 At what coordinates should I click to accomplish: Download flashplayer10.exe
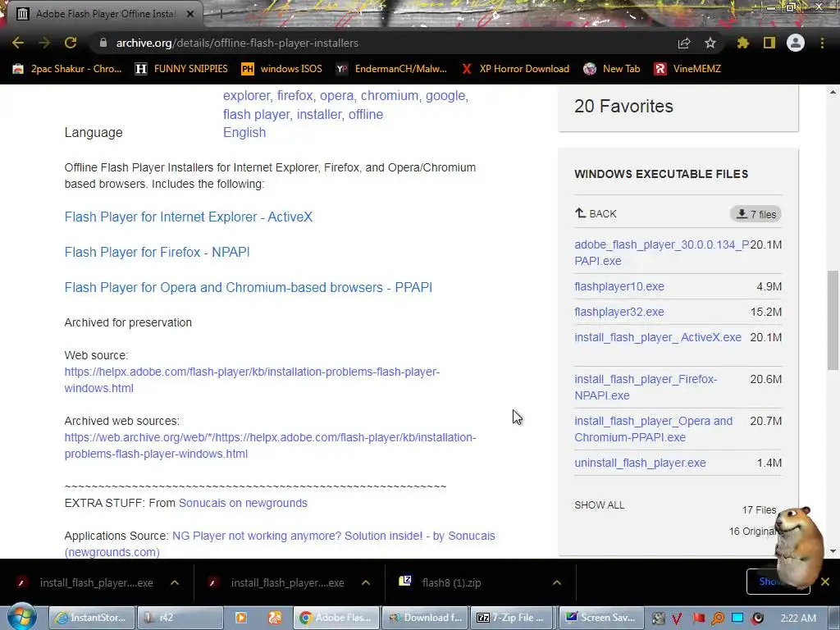pos(619,286)
